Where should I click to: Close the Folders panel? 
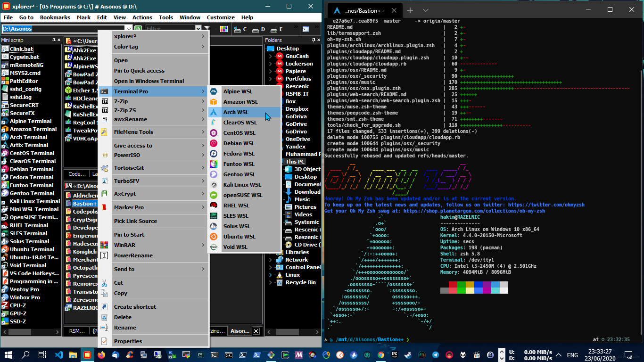point(318,40)
